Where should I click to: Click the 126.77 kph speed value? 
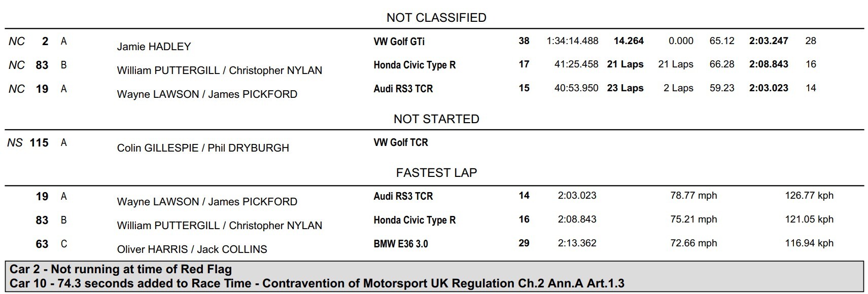[x=809, y=196]
